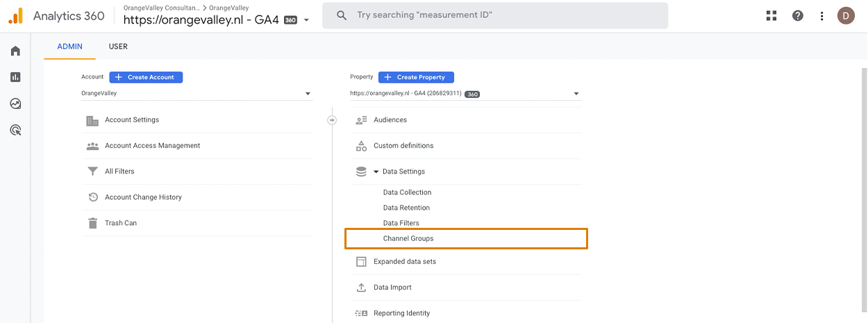The height and width of the screenshot is (323, 868).
Task: Click the arrow circle between Account and Property columns
Action: 332,120
